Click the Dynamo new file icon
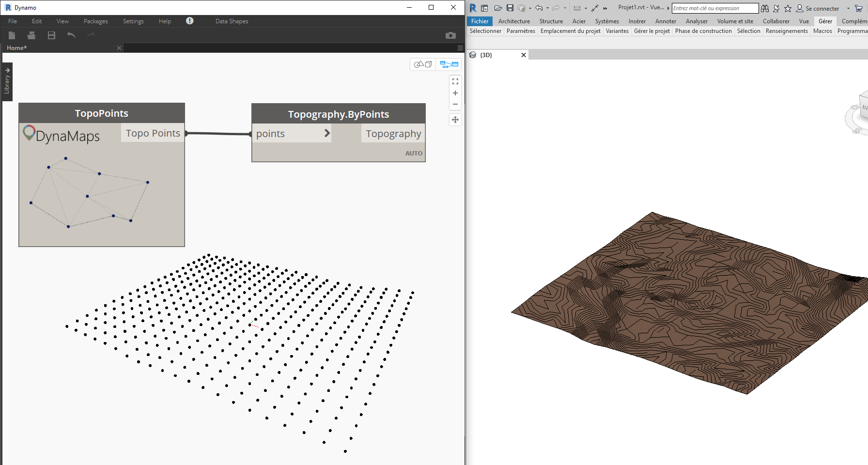The image size is (868, 465). 12,35
